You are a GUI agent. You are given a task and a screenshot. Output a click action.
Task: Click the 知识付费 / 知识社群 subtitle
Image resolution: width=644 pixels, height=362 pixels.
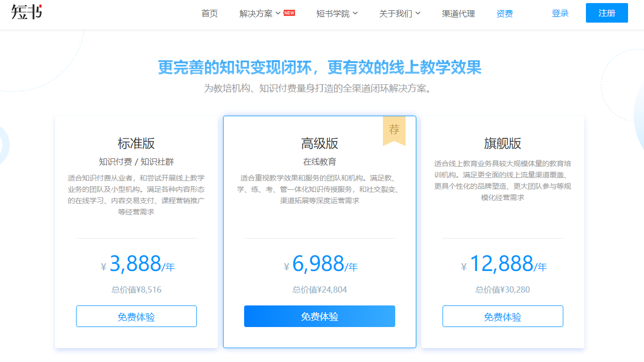136,161
